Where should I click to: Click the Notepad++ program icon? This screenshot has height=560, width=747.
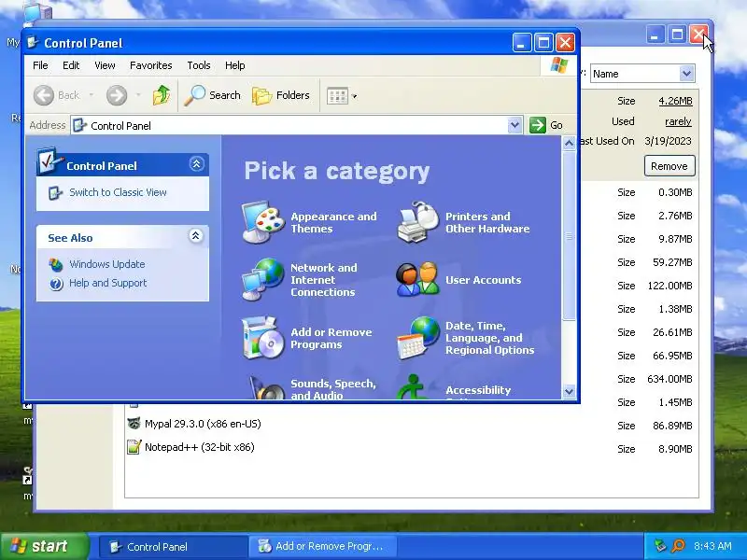134,447
